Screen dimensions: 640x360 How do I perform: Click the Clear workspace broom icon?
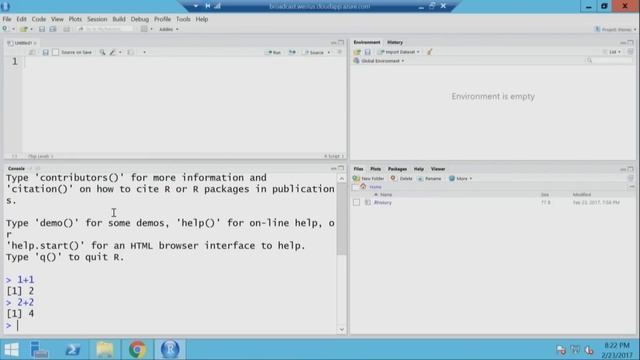tap(429, 52)
